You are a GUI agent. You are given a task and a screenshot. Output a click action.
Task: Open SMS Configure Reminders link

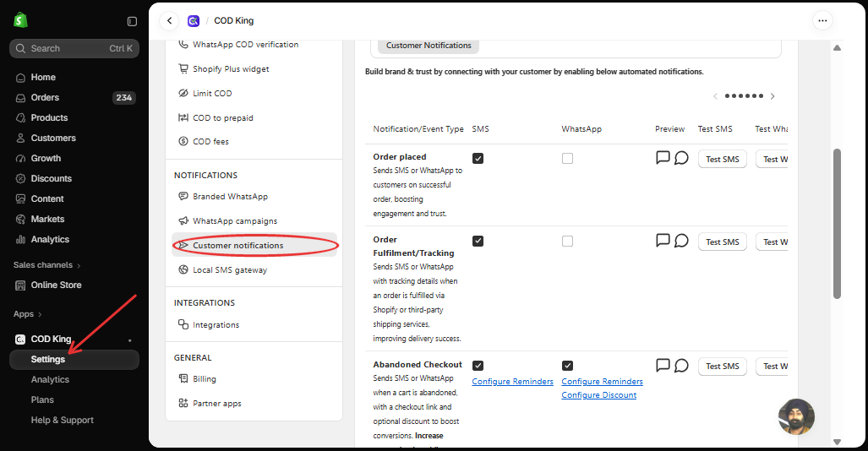click(513, 382)
